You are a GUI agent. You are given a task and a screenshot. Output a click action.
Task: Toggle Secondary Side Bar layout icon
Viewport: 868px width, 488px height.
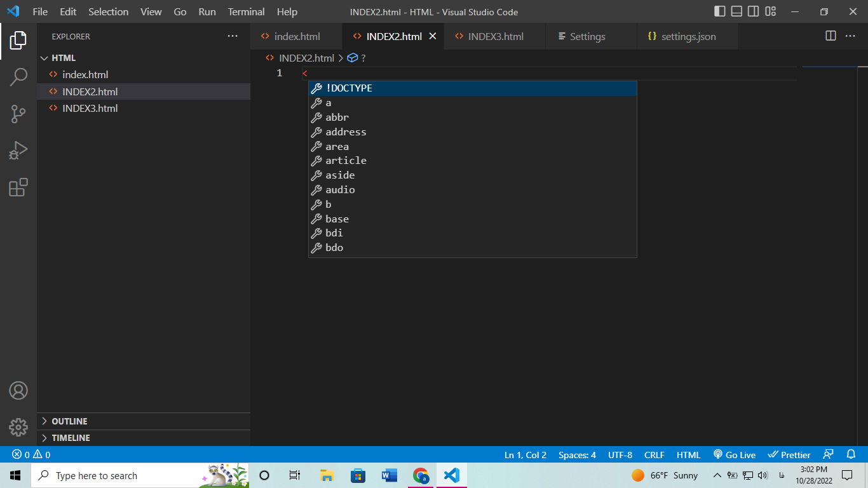pyautogui.click(x=753, y=11)
